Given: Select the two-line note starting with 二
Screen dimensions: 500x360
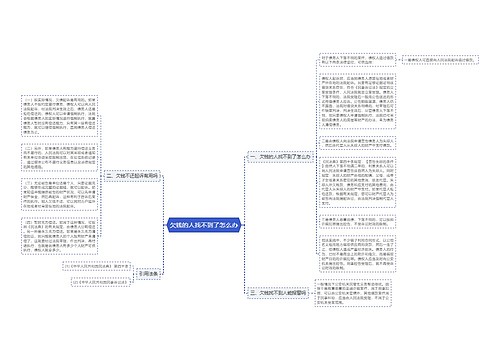Looking at the screenshot, I should click(x=357, y=143).
